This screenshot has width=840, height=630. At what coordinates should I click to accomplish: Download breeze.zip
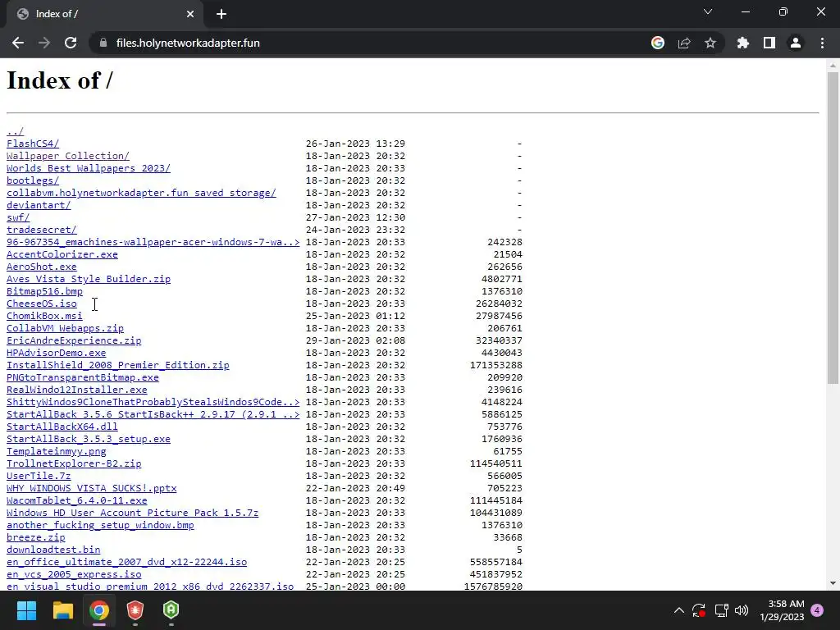coord(36,538)
